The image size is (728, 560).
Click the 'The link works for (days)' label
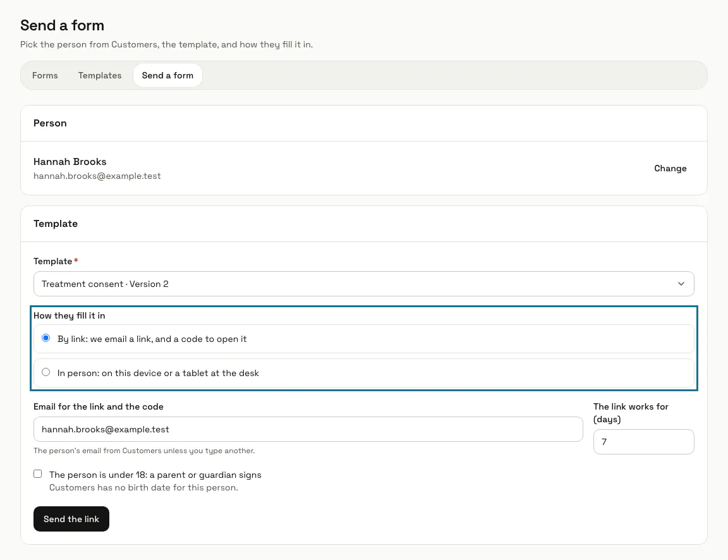coord(631,413)
